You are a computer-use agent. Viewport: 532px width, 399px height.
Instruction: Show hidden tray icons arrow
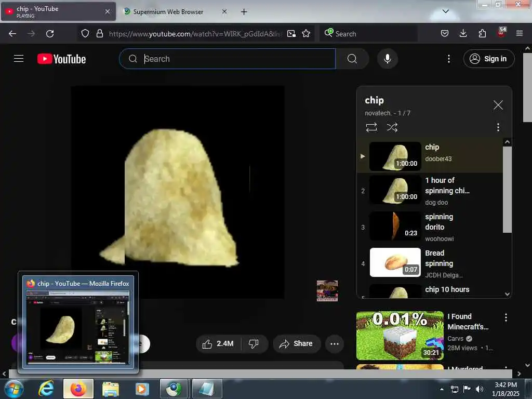tap(442, 389)
